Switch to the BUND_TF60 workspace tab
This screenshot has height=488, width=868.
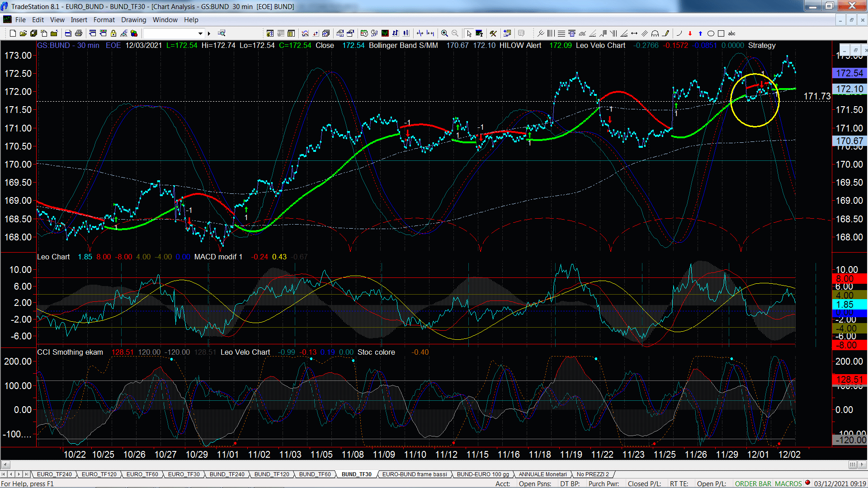tap(315, 474)
